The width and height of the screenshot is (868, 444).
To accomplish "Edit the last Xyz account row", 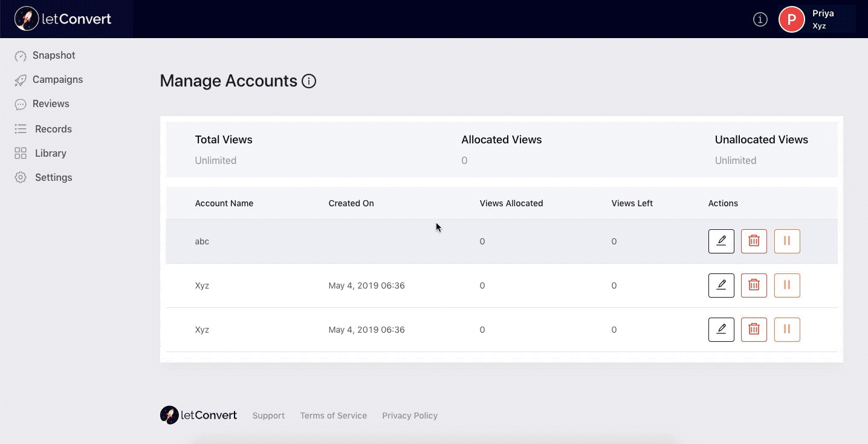I will click(x=721, y=330).
